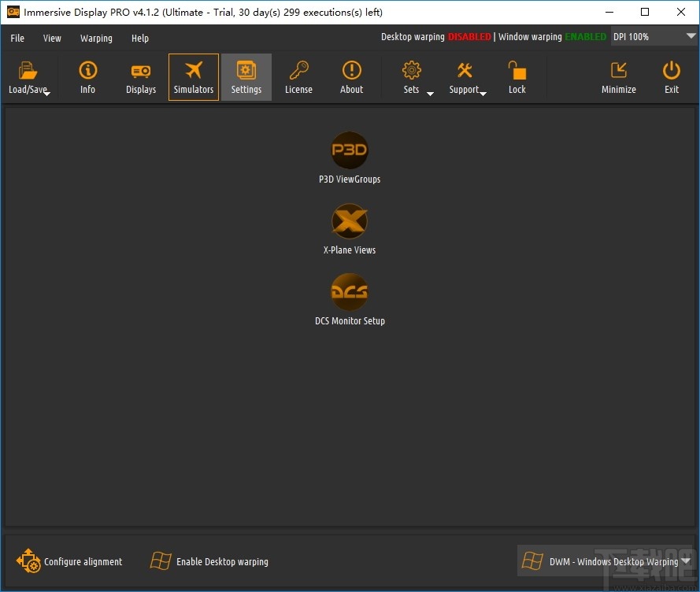Click Desktop warping DISABLED status text
Screen dimensions: 700x592
coord(435,37)
